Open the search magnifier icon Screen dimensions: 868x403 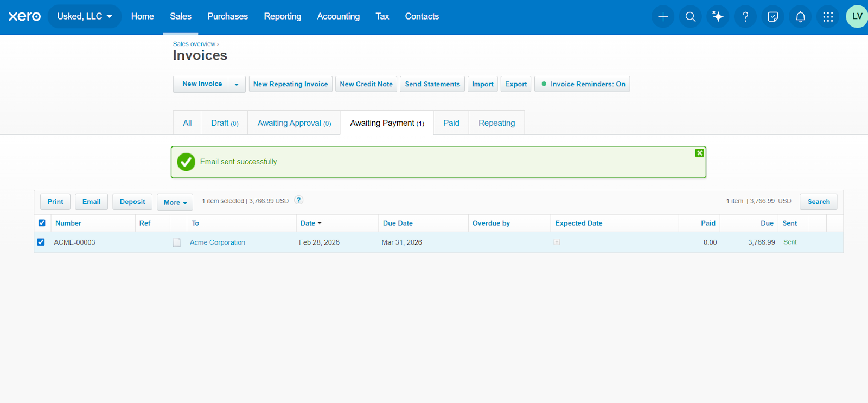[x=691, y=17]
